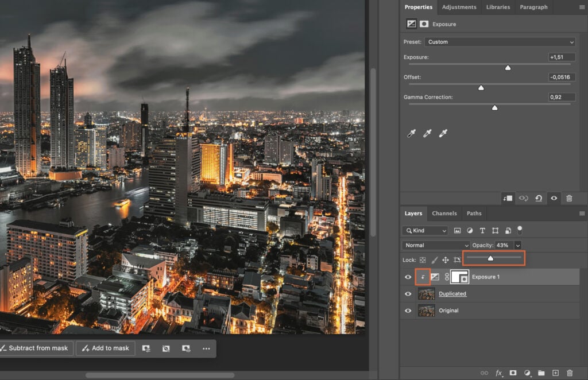The height and width of the screenshot is (380, 588).
Task: Open the Preset dropdown in Properties
Action: click(x=500, y=41)
